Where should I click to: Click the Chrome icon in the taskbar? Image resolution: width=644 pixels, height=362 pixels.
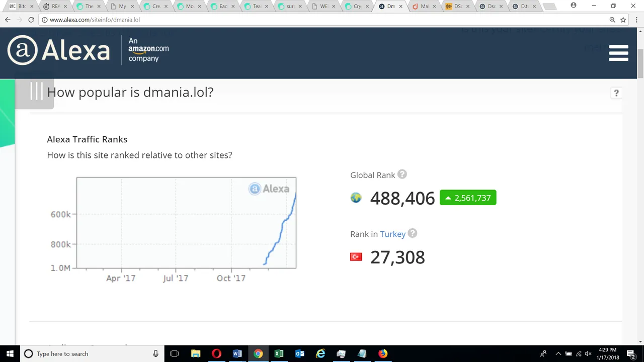coord(258,353)
